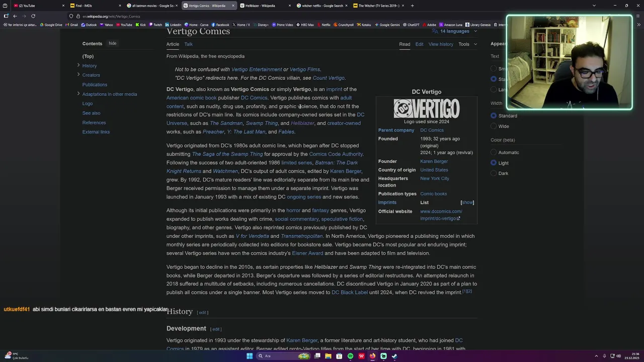Open the Swamp Thing article link
The height and width of the screenshot is (362, 644).
[x=262, y=123]
